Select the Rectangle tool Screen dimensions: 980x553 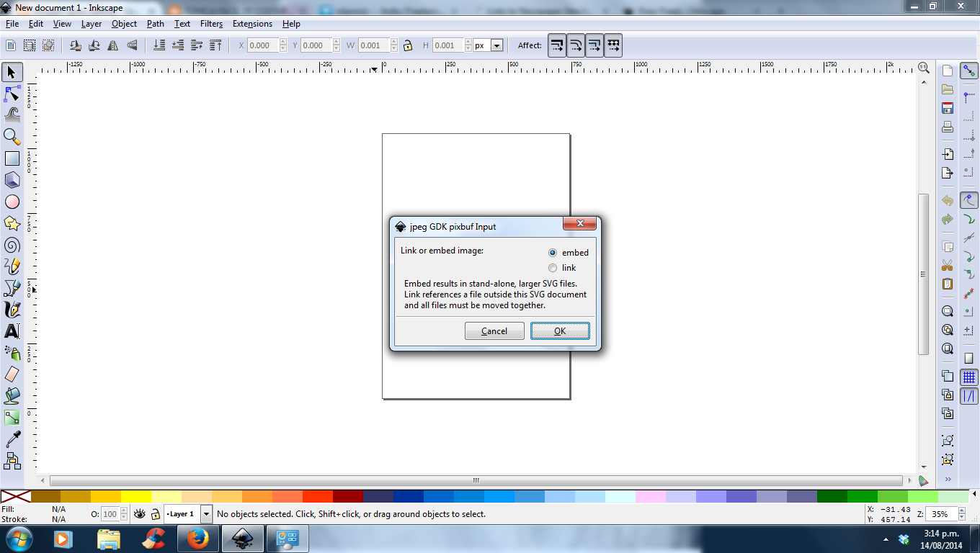click(x=12, y=158)
